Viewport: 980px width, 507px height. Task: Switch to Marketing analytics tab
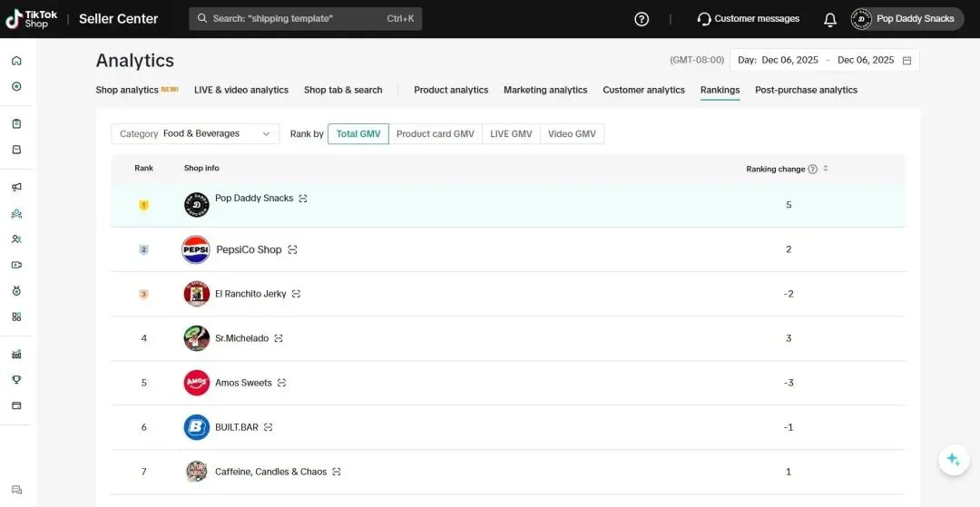[545, 90]
